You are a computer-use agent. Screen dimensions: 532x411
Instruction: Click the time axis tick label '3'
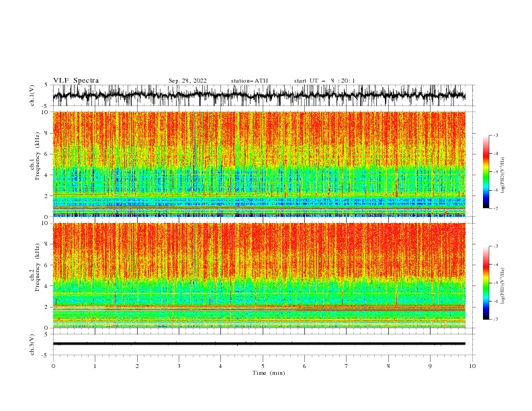(179, 366)
